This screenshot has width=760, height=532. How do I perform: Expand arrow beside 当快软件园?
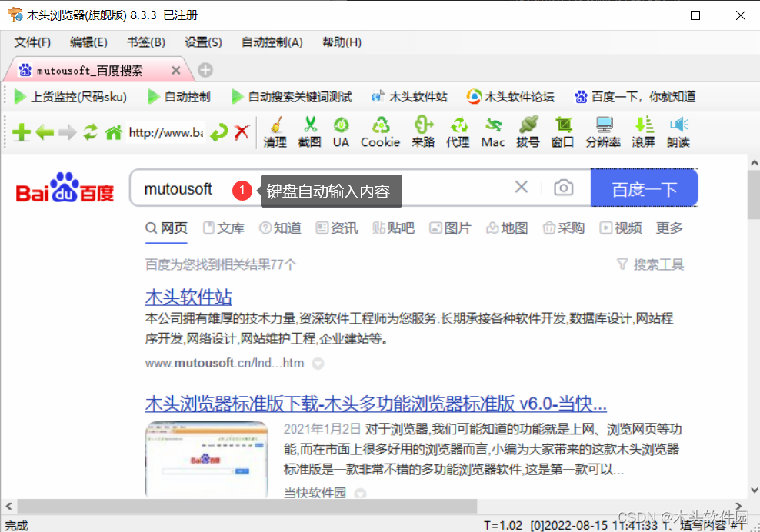(360, 494)
